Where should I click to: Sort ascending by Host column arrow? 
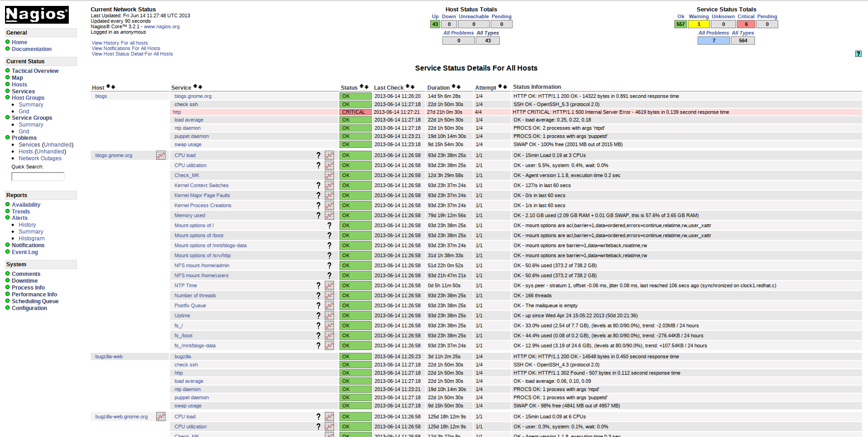pos(108,86)
